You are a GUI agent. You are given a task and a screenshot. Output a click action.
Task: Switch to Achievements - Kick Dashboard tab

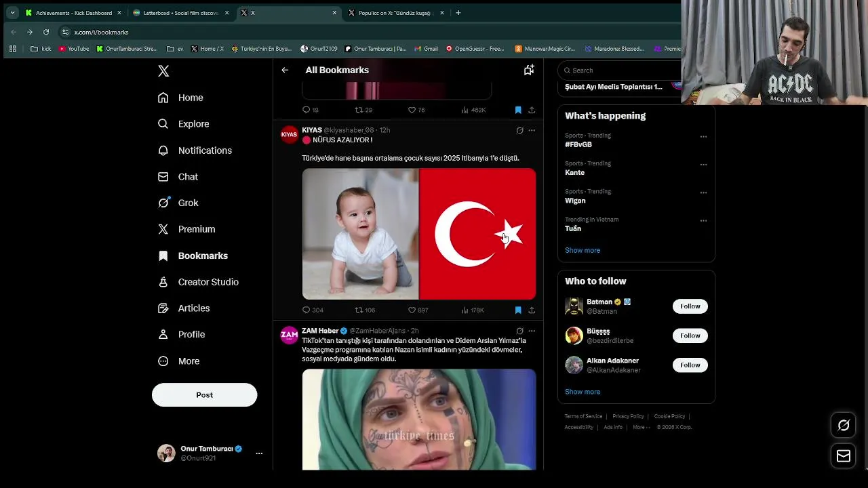(x=73, y=13)
